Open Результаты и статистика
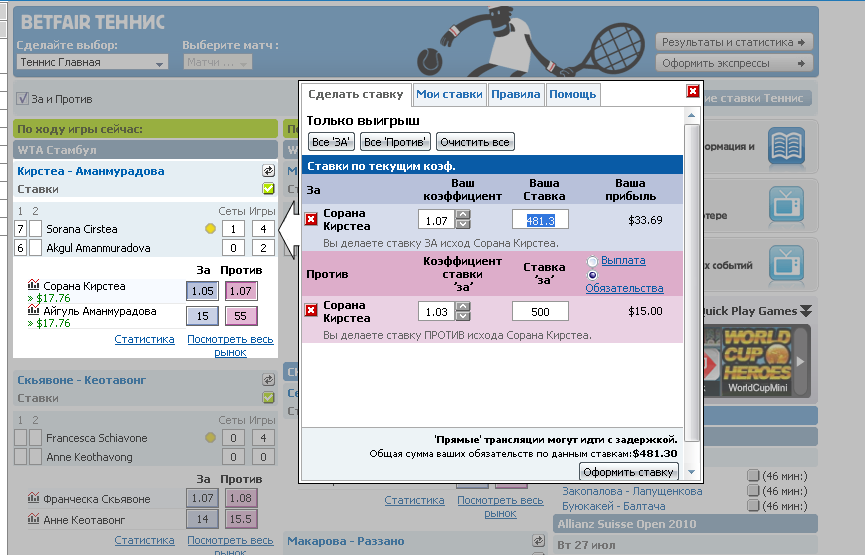Image resolution: width=865 pixels, height=555 pixels. coord(733,42)
